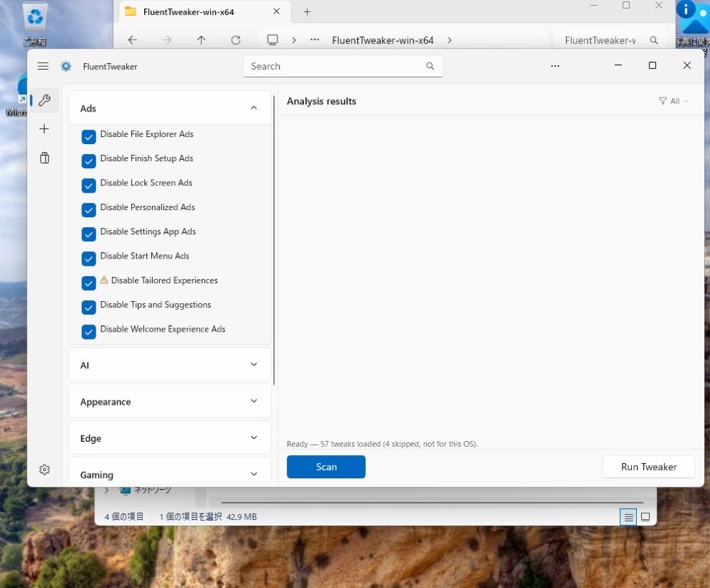Open the FluentTweaker hamburger navigation menu
The width and height of the screenshot is (710, 588).
point(43,66)
